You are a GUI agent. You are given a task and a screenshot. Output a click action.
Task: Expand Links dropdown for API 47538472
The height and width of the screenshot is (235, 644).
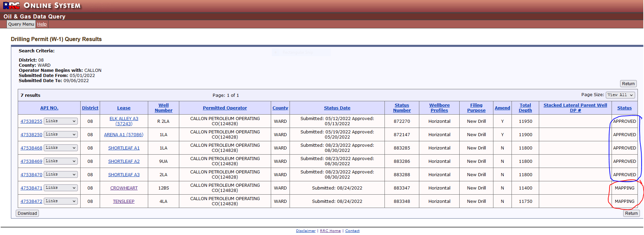coord(61,201)
